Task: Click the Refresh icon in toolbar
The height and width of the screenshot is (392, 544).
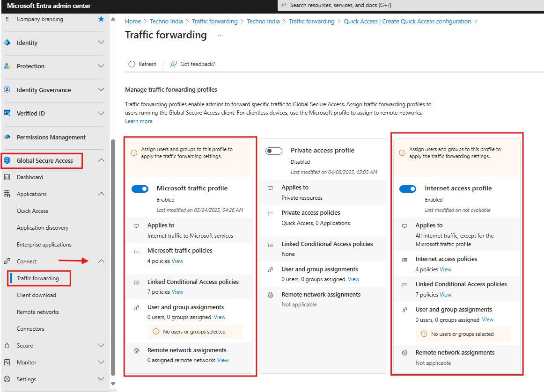Action: tap(132, 64)
